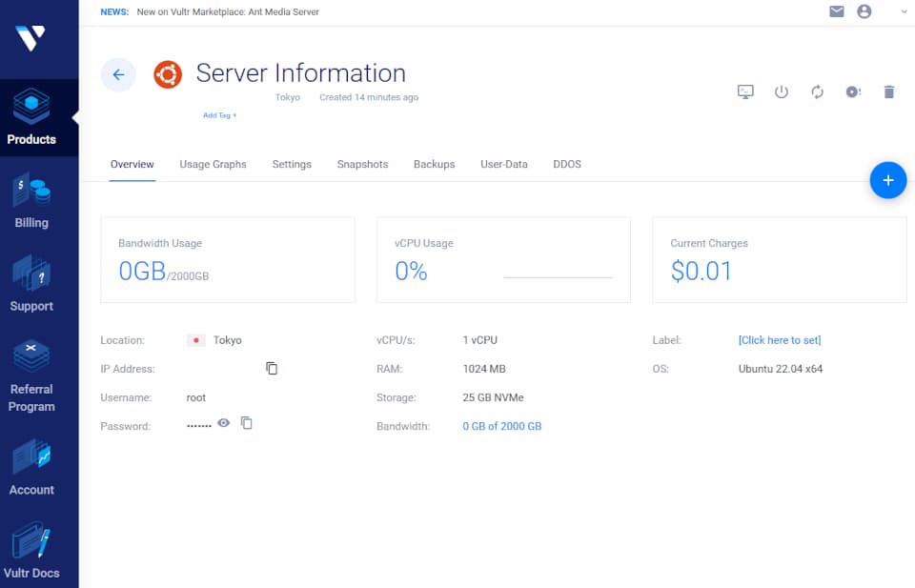Copy the IP address
Screen dimensions: 915x588
(272, 368)
